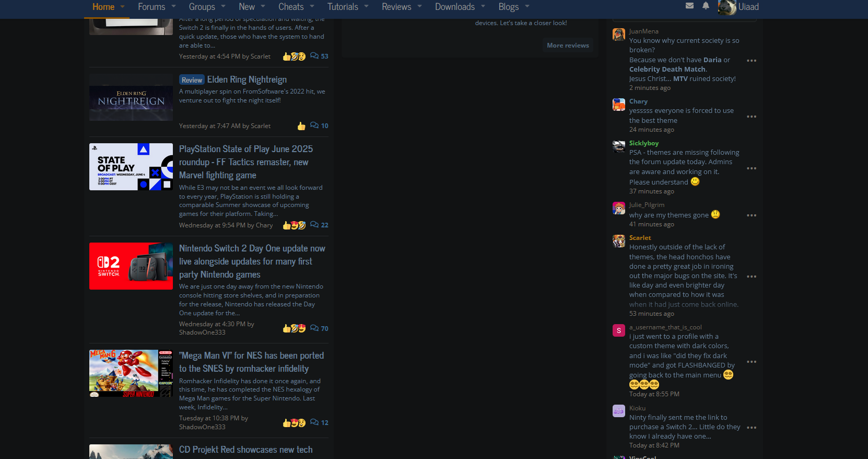
Task: Expand the Reviews dropdown arrow
Action: click(x=419, y=7)
